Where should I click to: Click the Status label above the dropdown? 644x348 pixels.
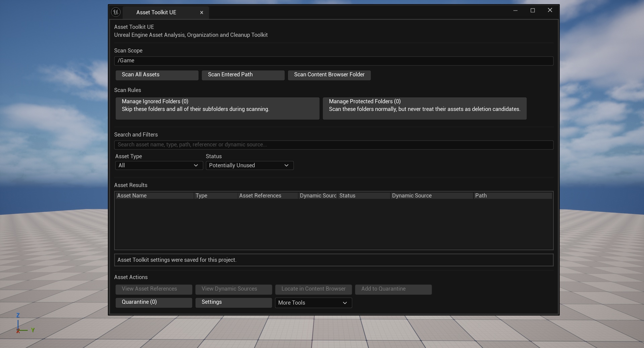coord(214,157)
